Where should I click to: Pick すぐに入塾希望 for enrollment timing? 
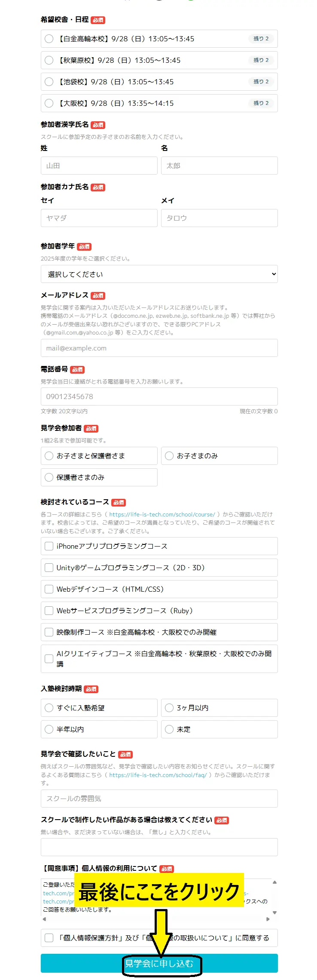point(49,708)
